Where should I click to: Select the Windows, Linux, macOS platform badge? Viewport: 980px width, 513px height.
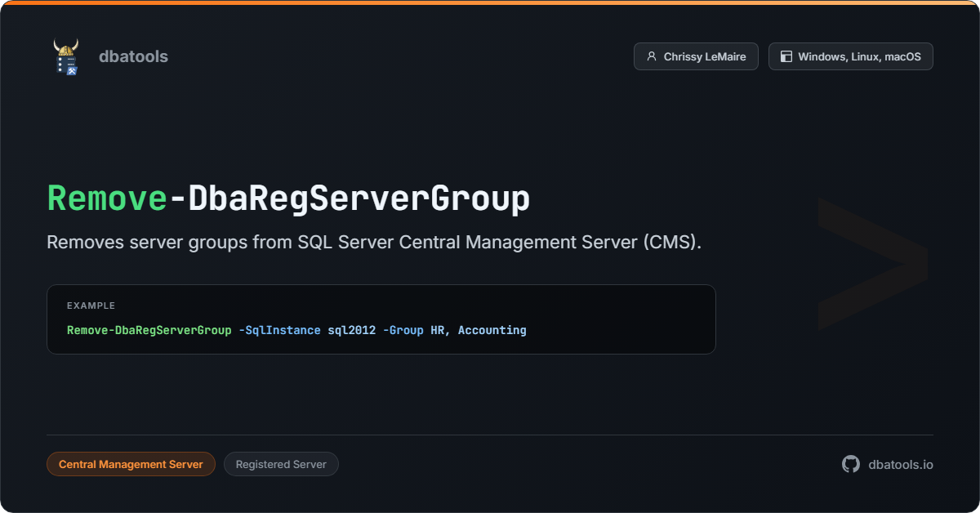point(851,57)
